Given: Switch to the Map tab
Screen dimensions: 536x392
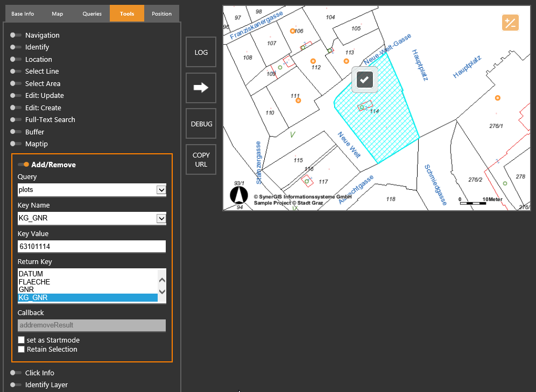Looking at the screenshot, I should [x=57, y=13].
